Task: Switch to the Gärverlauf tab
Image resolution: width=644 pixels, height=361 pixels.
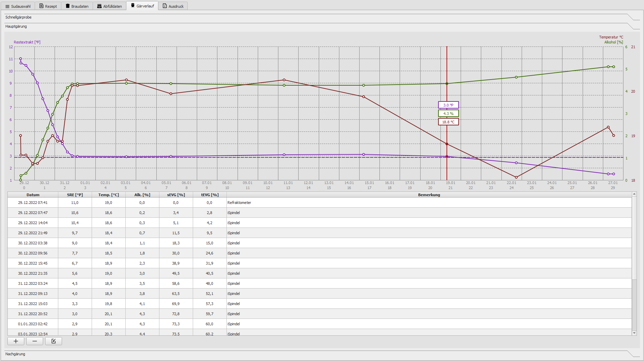Action: pos(142,6)
